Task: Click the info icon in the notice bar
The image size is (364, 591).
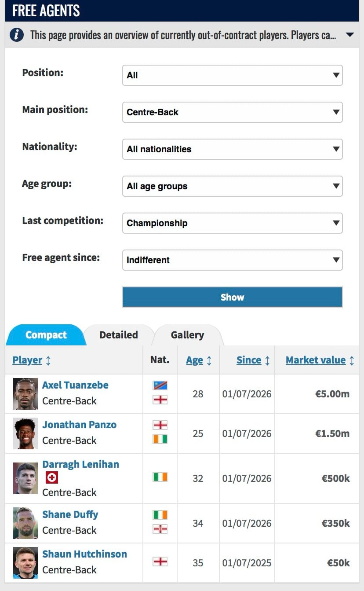Action: click(x=16, y=35)
